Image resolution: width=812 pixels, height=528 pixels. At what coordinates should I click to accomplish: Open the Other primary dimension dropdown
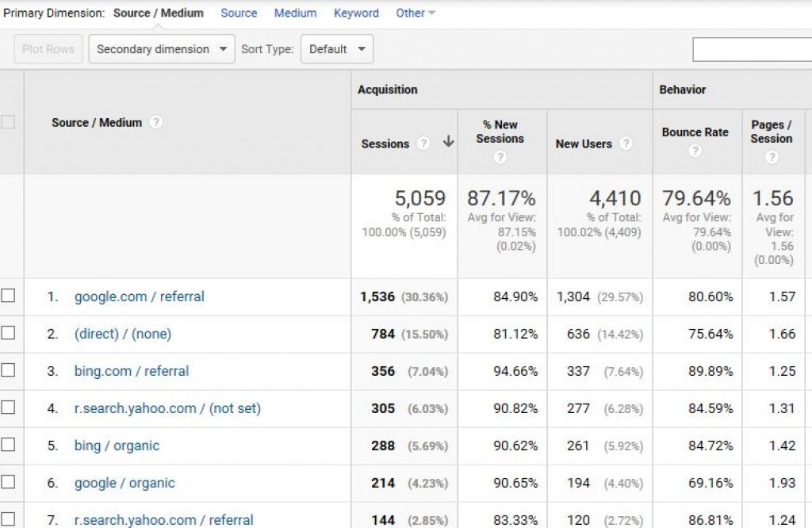[416, 13]
